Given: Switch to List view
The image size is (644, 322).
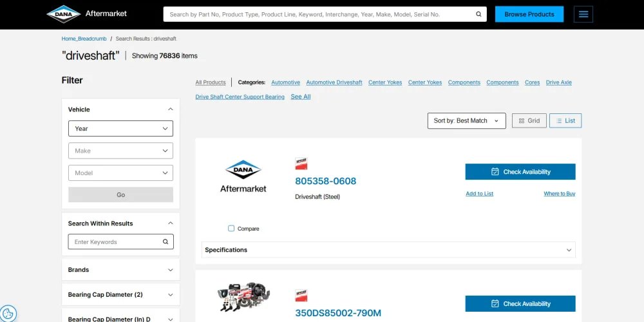Looking at the screenshot, I should (x=565, y=121).
